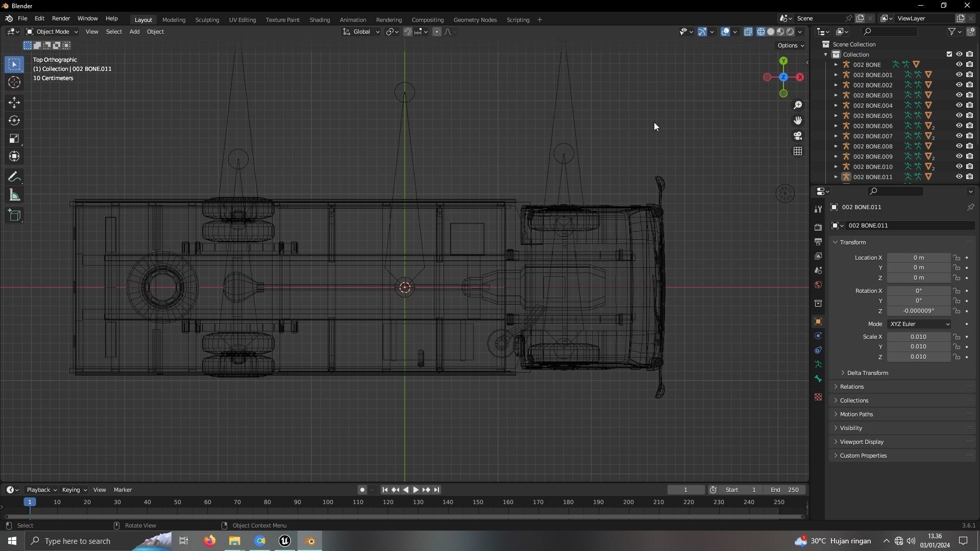Toggle proportional editing
The image size is (980, 551).
(x=437, y=32)
